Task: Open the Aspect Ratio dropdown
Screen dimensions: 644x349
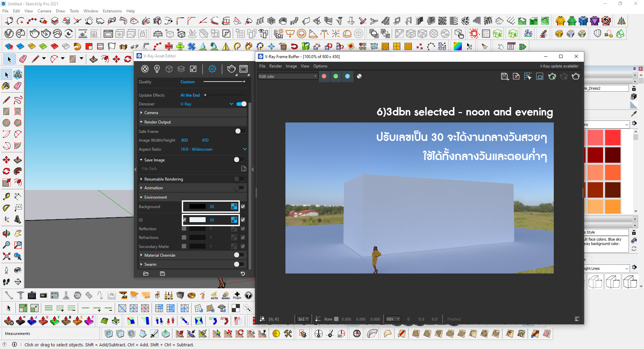Action: tap(245, 149)
